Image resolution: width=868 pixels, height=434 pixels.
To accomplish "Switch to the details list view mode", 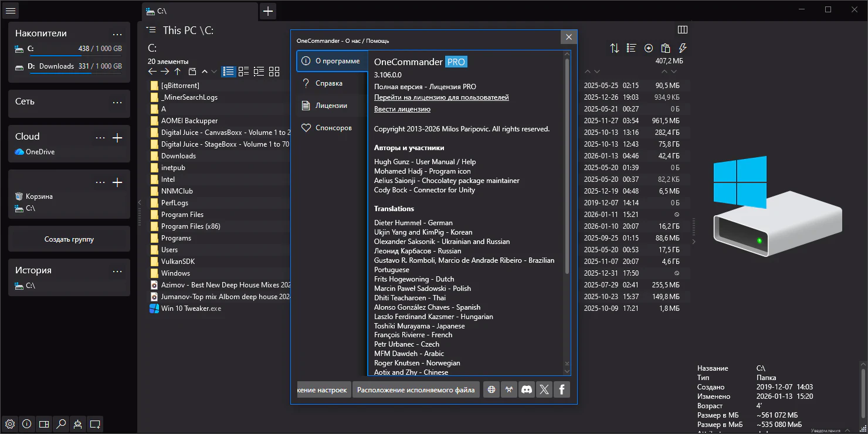I will click(x=228, y=72).
